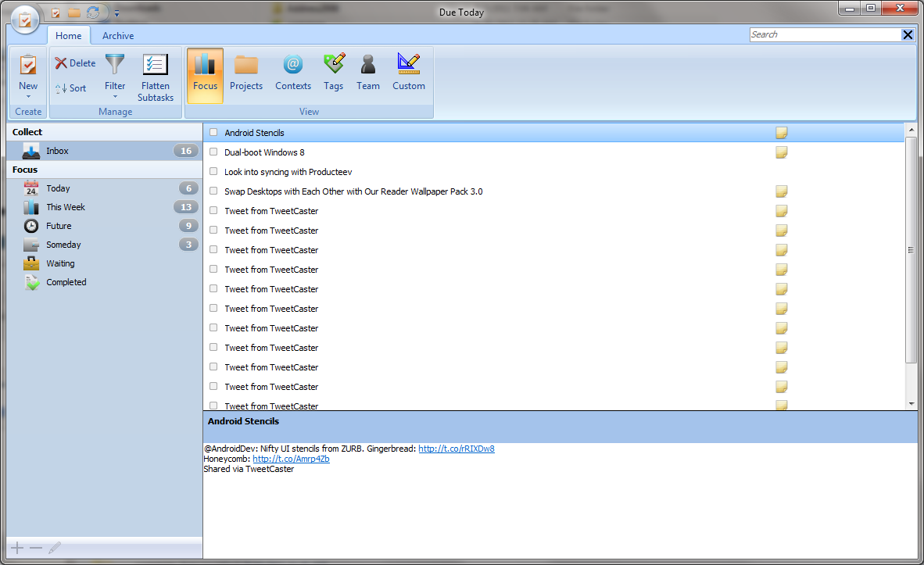Delete the selected task
Screen dimensions: 924x565
[x=75, y=63]
